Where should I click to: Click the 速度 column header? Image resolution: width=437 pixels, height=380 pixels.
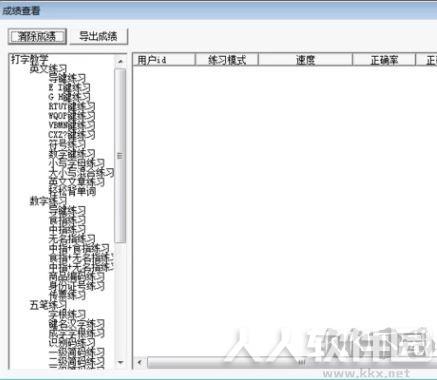pyautogui.click(x=305, y=60)
